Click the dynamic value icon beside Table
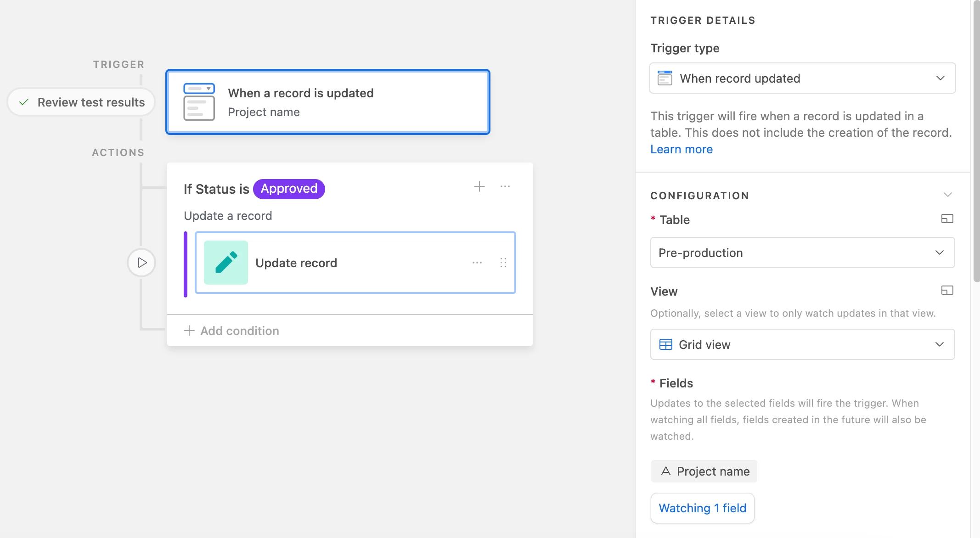The width and height of the screenshot is (980, 538). pyautogui.click(x=947, y=219)
